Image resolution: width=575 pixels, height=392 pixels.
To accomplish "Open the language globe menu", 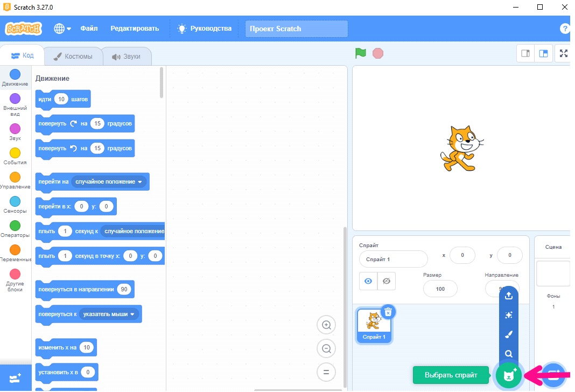I will click(x=62, y=28).
